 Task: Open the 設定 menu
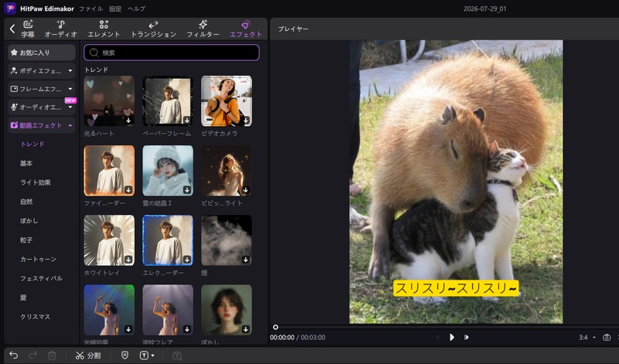(x=115, y=9)
